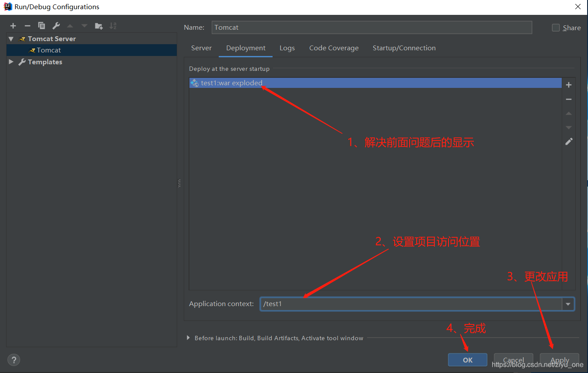Open help with the question mark button
Screen dimensions: 588x373
pos(14,360)
